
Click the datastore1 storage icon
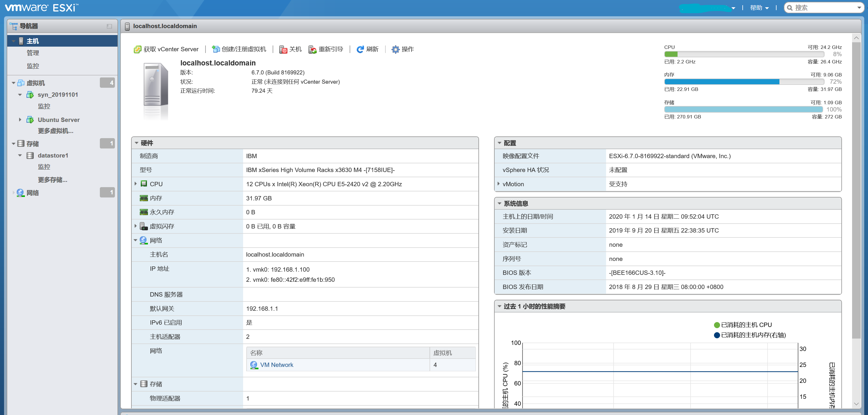tap(30, 156)
